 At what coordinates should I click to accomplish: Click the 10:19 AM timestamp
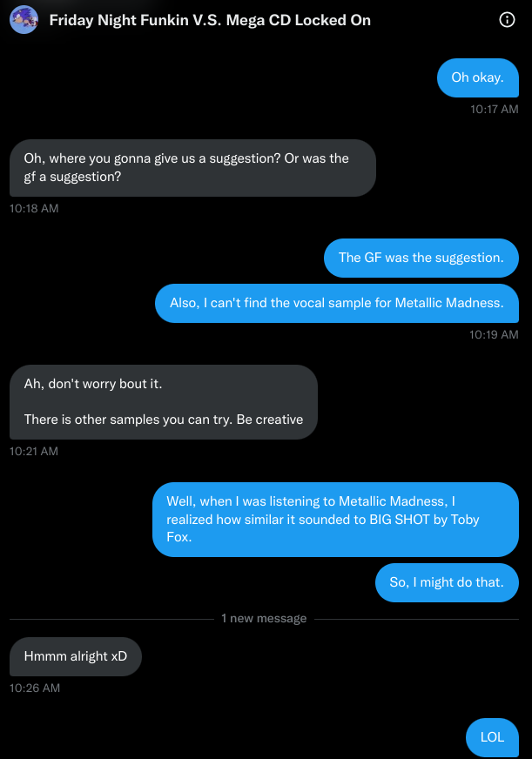tap(494, 334)
